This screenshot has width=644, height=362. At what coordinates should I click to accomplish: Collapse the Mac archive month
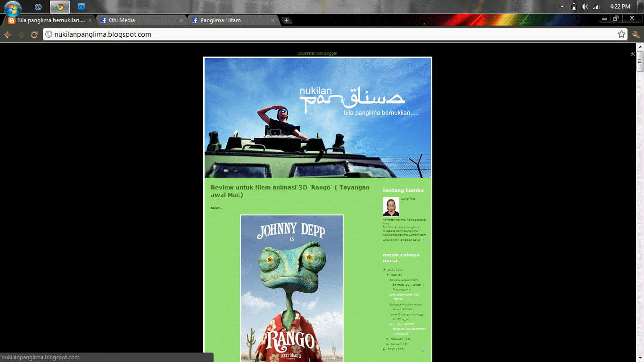coord(388,274)
